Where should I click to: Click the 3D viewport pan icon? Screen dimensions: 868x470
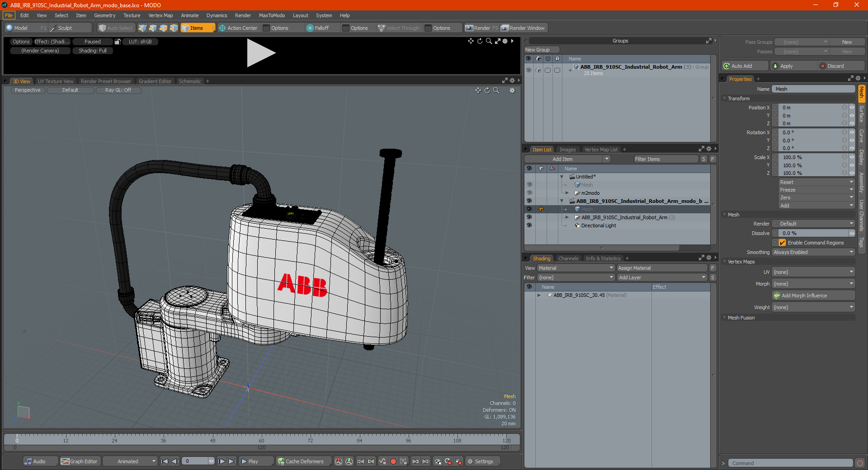pyautogui.click(x=478, y=90)
